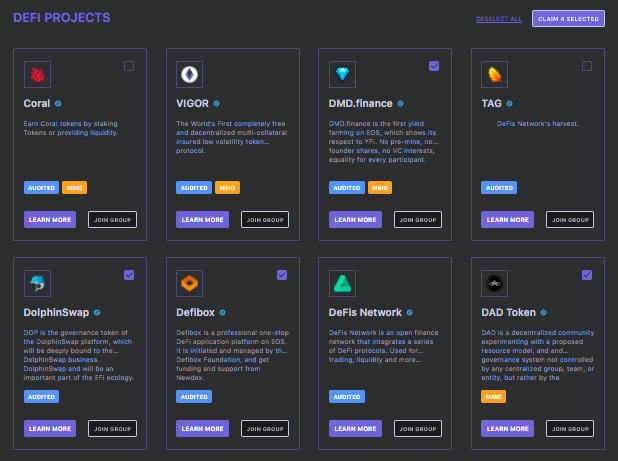Screen dimensions: 618x461
Task: Click the green DeFis Network logo
Action: tap(343, 283)
